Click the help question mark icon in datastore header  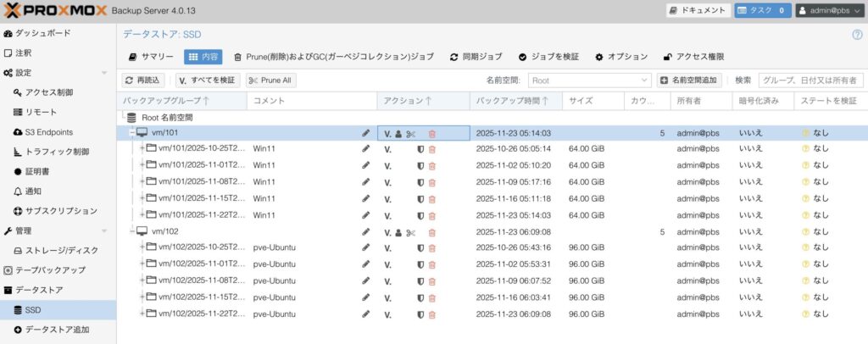(x=856, y=35)
